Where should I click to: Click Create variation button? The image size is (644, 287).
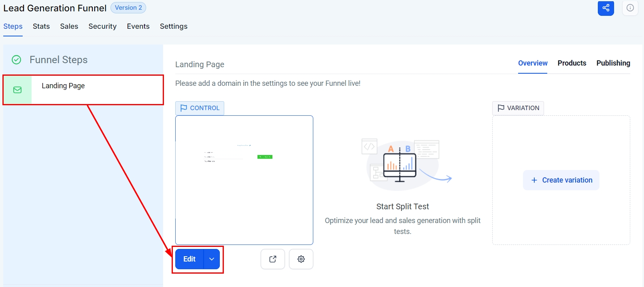coord(561,180)
